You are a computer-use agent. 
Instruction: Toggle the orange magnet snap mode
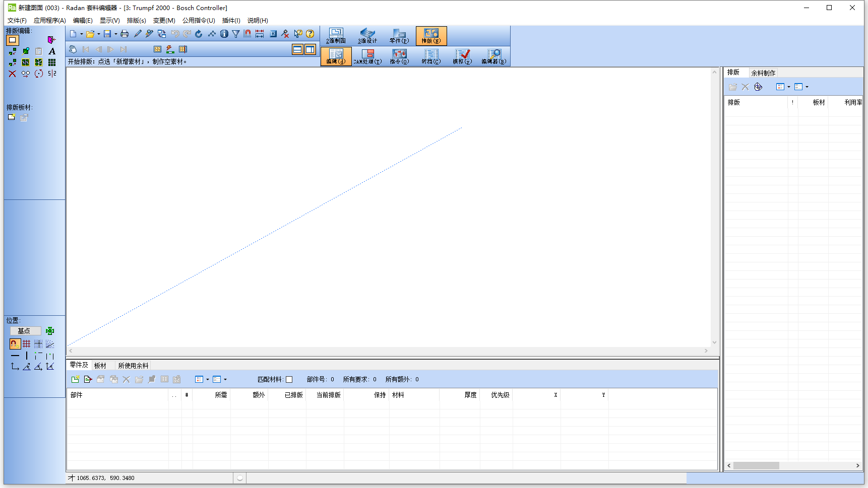[x=15, y=344]
